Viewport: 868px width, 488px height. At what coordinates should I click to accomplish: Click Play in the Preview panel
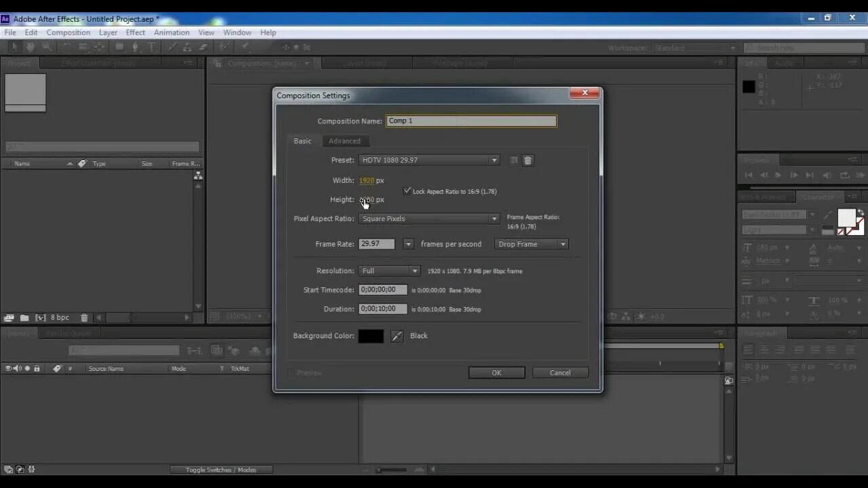(x=778, y=175)
